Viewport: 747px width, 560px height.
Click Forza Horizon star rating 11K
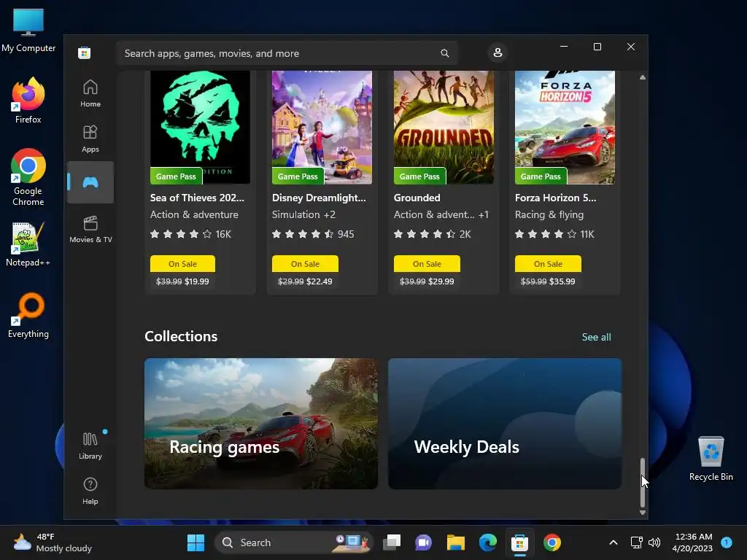(x=554, y=234)
